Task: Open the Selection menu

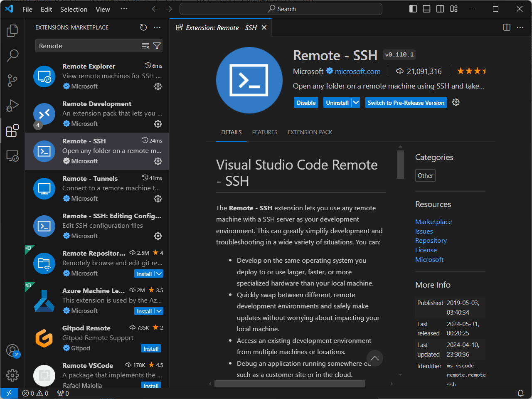Action: pyautogui.click(x=74, y=9)
